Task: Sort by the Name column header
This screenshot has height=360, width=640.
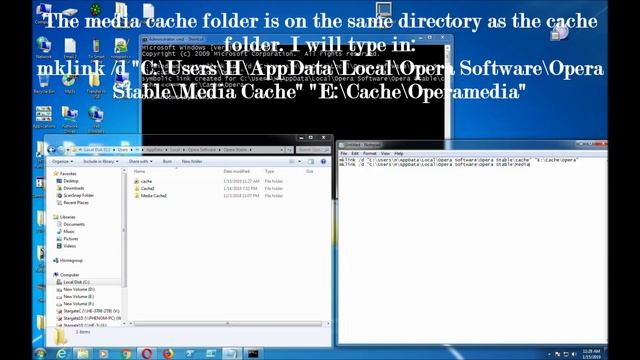Action: [140, 171]
